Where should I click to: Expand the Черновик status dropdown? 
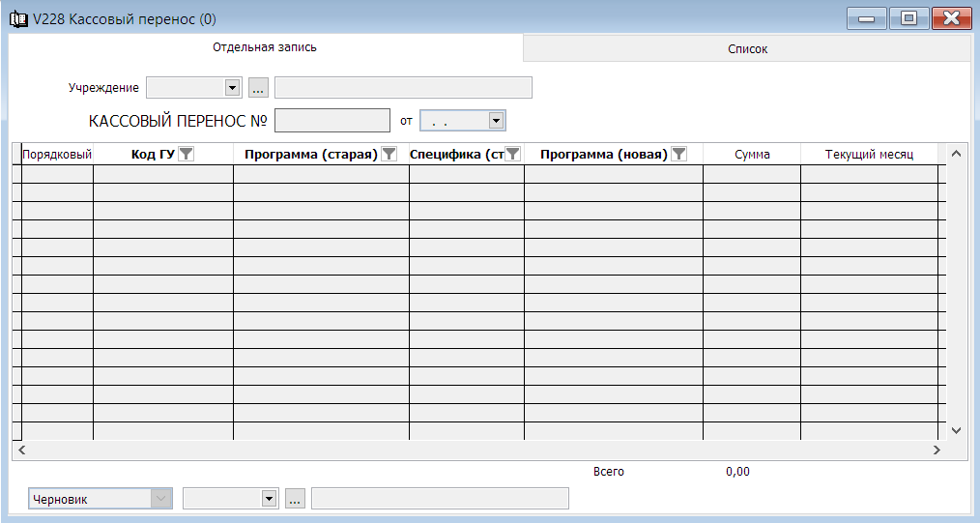click(161, 499)
